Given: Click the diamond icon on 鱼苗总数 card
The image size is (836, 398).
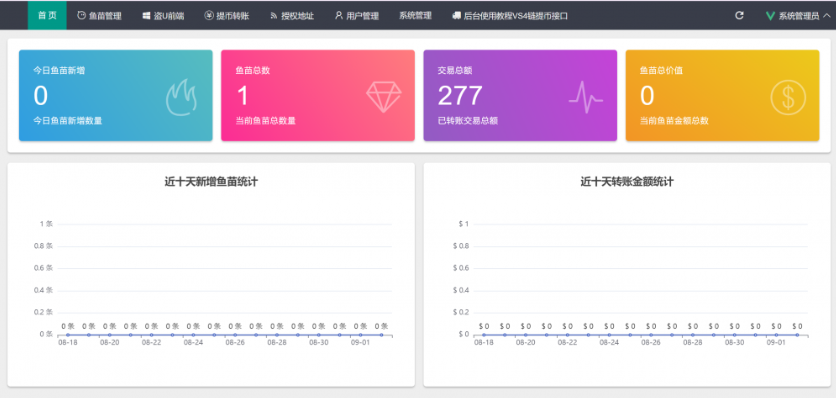Looking at the screenshot, I should 384,97.
